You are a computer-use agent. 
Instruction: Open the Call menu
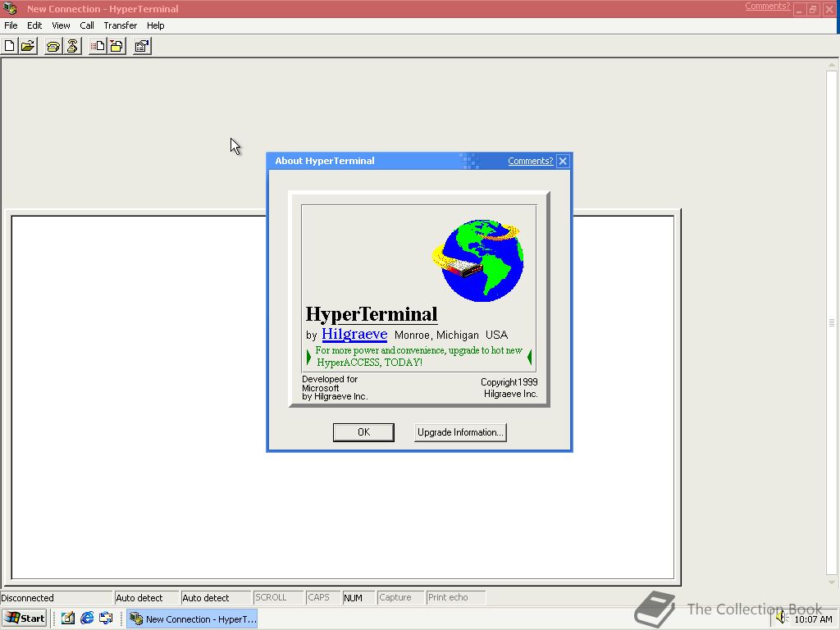87,25
